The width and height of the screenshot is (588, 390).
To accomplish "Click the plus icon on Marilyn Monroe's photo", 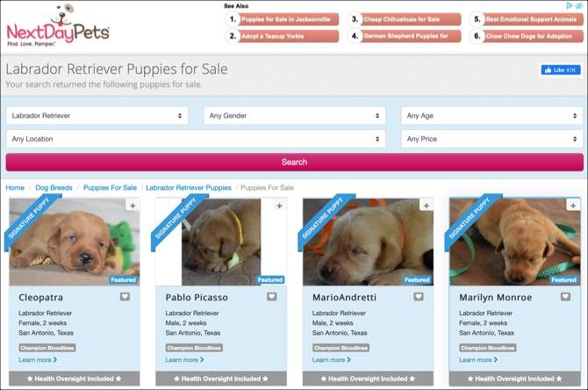I will click(x=573, y=206).
